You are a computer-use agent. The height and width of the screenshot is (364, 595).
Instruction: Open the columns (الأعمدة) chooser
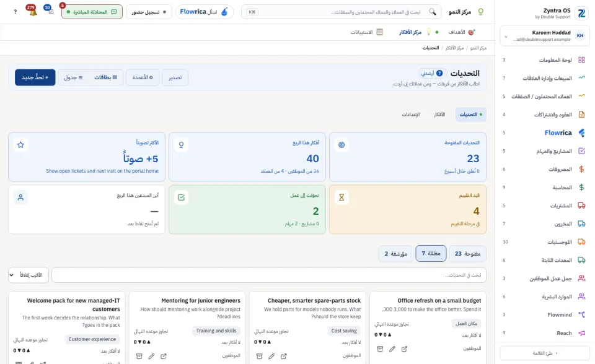pyautogui.click(x=143, y=77)
